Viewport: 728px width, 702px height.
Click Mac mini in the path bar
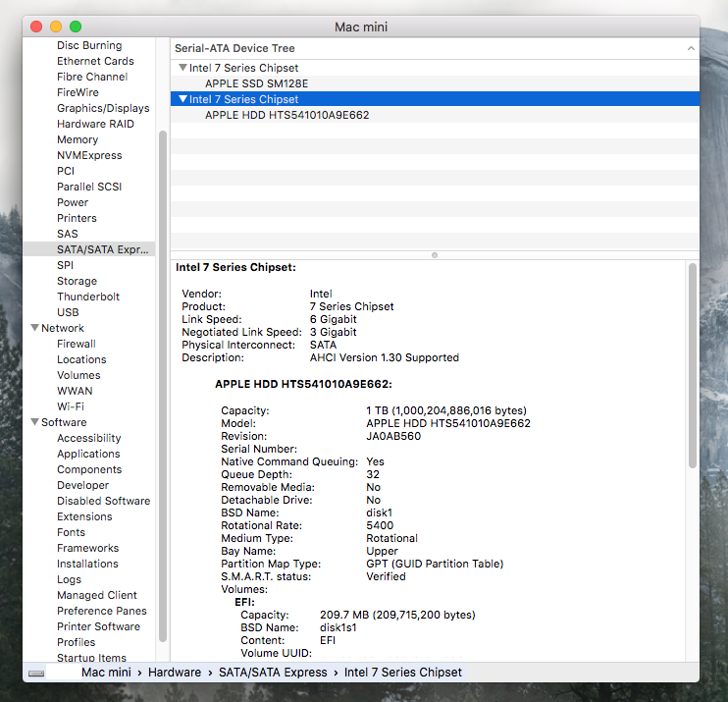106,673
